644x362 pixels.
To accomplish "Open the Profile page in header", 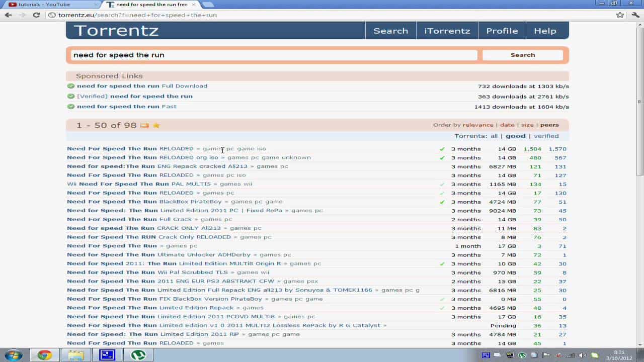I will (502, 31).
